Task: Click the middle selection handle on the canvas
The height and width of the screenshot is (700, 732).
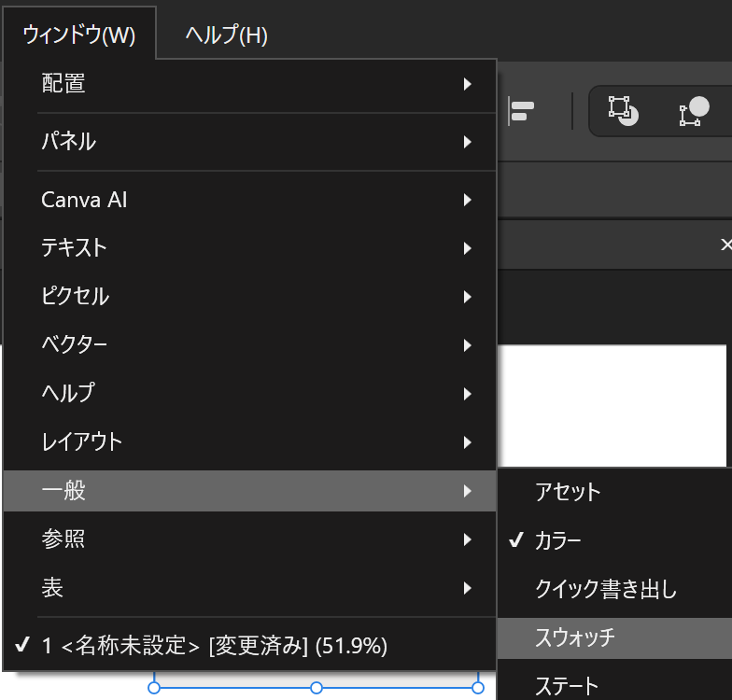Action: pyautogui.click(x=317, y=687)
